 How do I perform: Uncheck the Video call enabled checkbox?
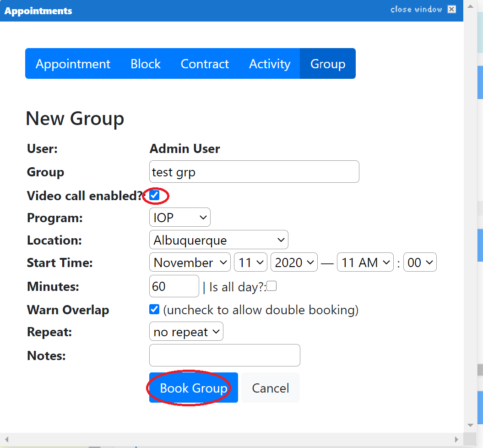pyautogui.click(x=154, y=195)
